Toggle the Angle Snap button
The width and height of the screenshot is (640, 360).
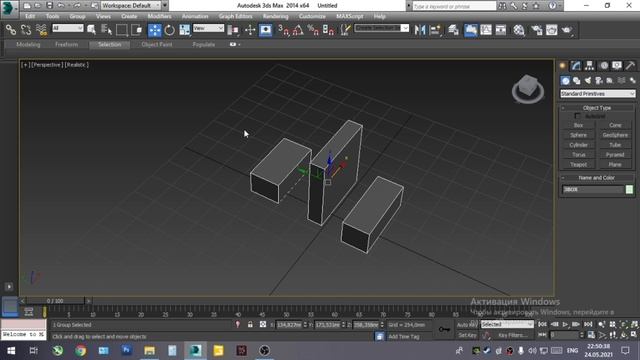click(298, 30)
